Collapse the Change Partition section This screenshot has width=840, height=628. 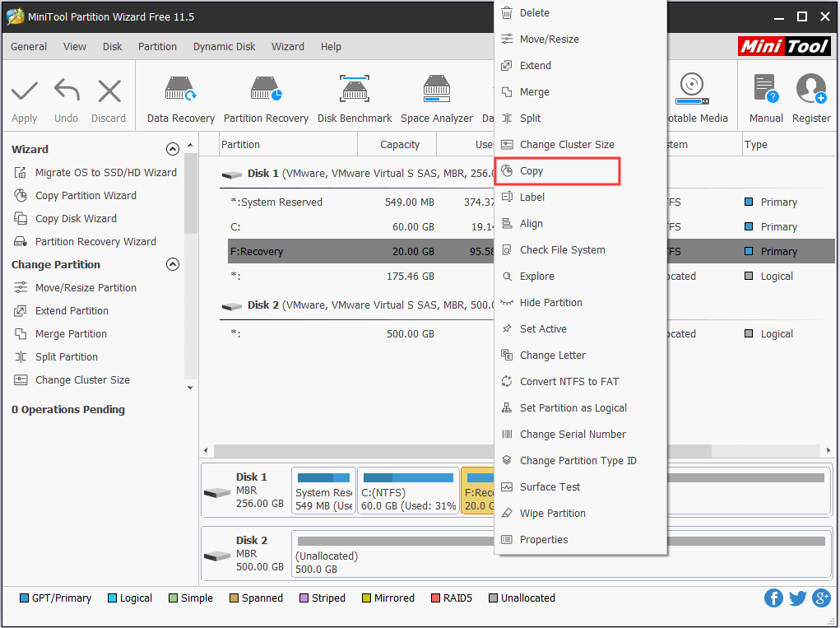[173, 264]
